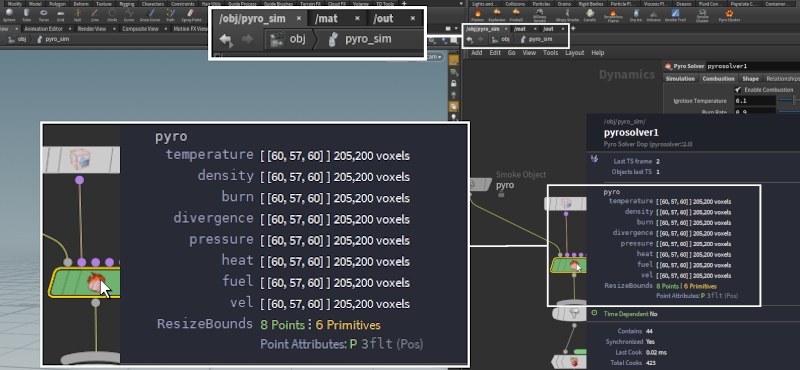Toggle the lock icon in viewport side toolbar

454,84
